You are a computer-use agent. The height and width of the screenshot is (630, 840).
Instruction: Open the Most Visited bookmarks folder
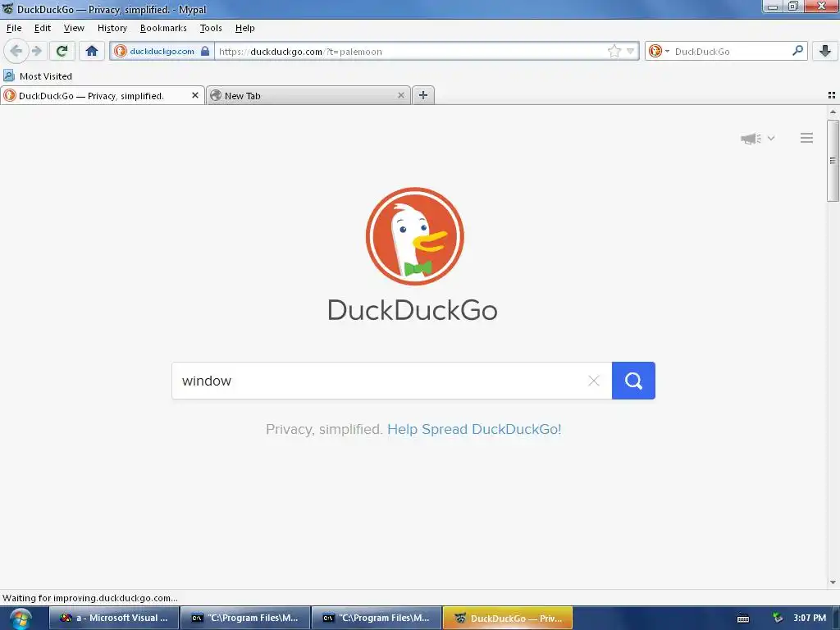point(38,76)
